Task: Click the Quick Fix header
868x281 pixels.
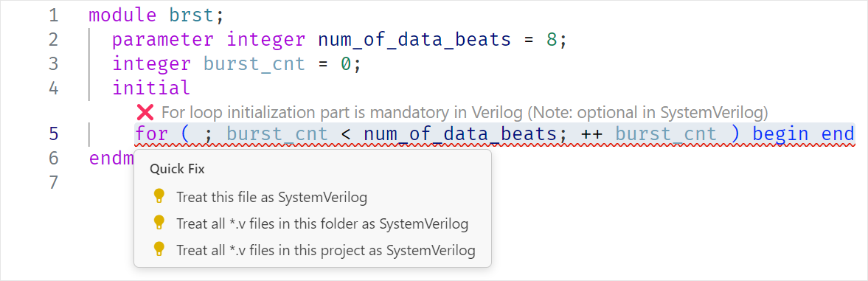Action: point(177,170)
